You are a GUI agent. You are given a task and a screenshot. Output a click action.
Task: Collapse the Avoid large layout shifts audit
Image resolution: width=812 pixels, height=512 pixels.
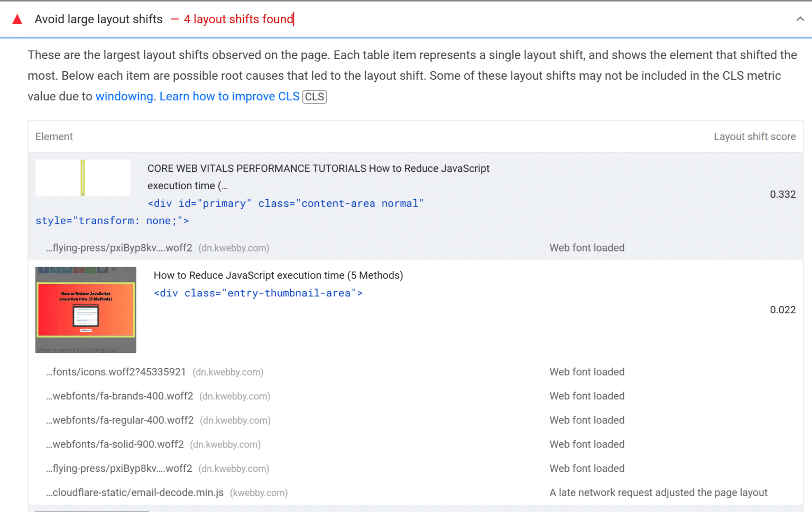tap(800, 19)
